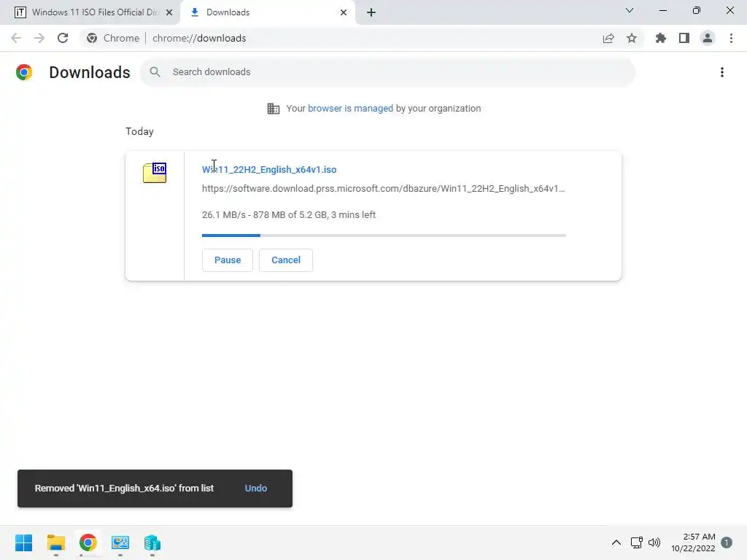Select the Downloads tab
The height and width of the screenshot is (560, 747).
point(268,12)
